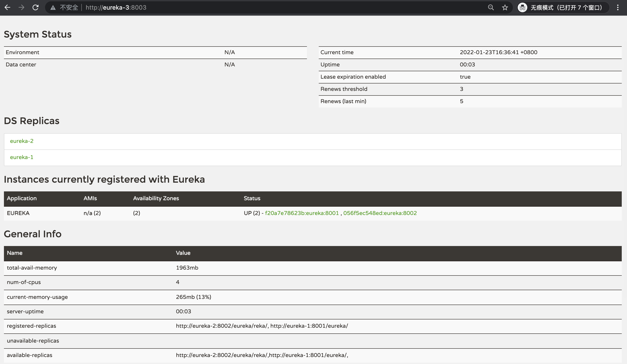Click the Current time value
The height and width of the screenshot is (364, 627).
pos(498,52)
